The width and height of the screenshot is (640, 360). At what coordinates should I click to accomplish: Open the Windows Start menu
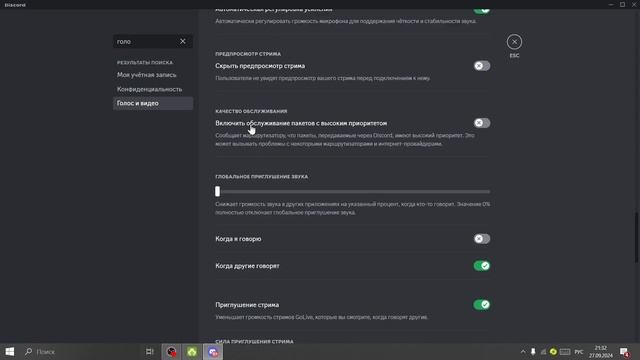tap(10, 351)
